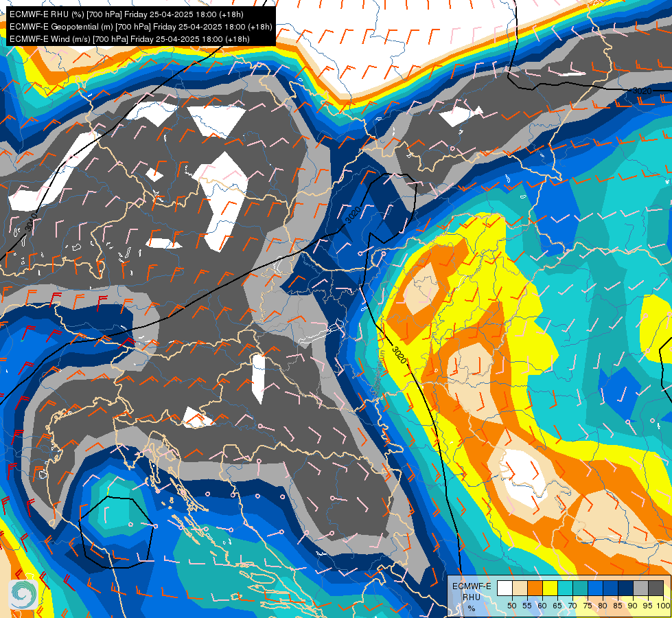This screenshot has width=672, height=618.
Task: Select the white legend swatch below 50%
Action: 505,588
